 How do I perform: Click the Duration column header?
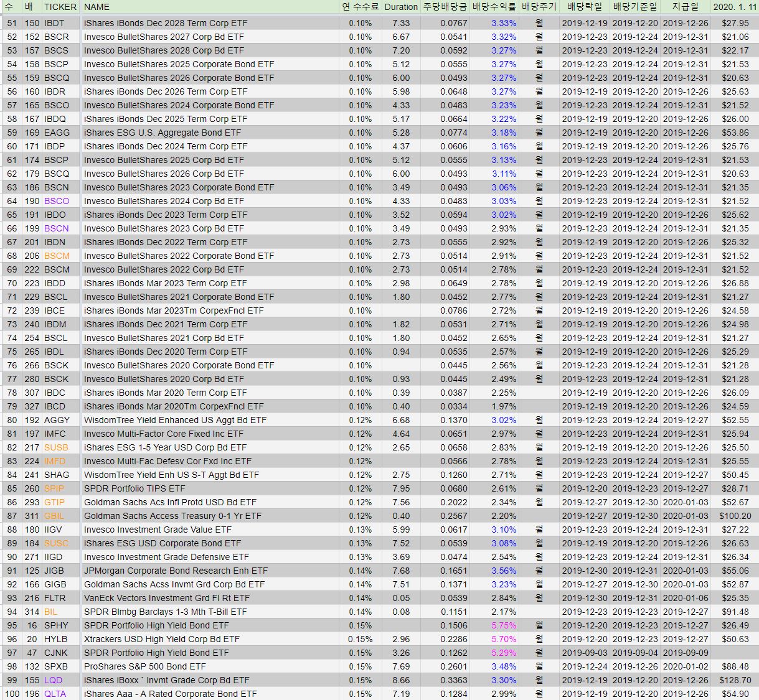coord(400,7)
